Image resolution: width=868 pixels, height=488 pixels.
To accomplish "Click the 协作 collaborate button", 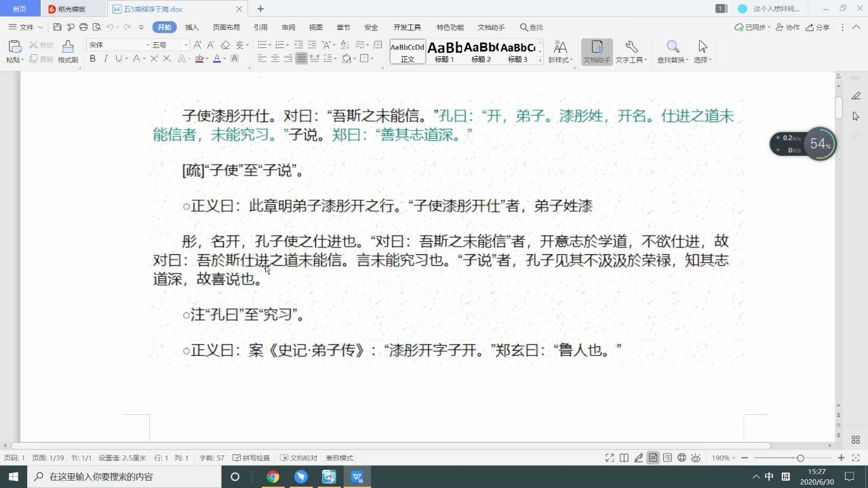I will [788, 27].
